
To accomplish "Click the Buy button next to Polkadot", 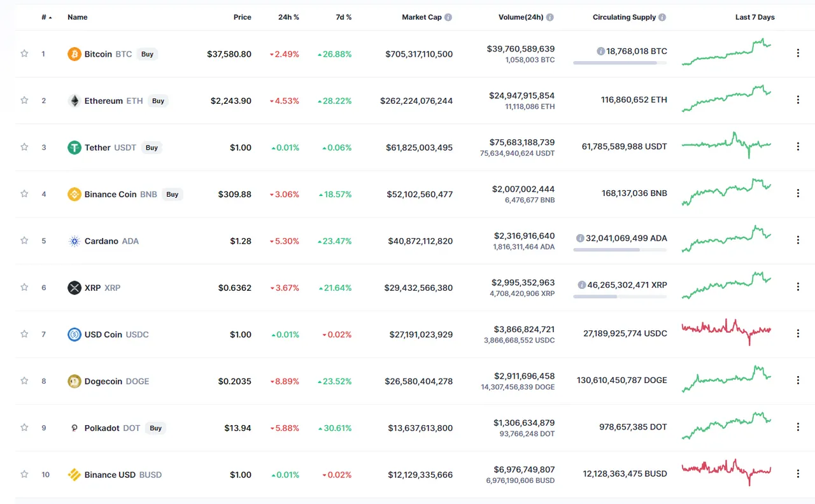I will [x=155, y=428].
